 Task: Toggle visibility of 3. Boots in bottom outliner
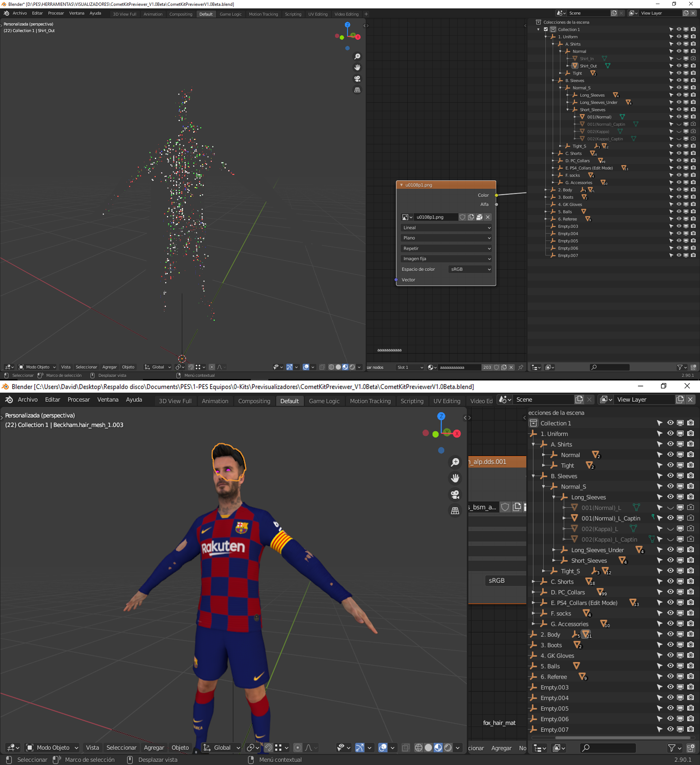click(670, 645)
